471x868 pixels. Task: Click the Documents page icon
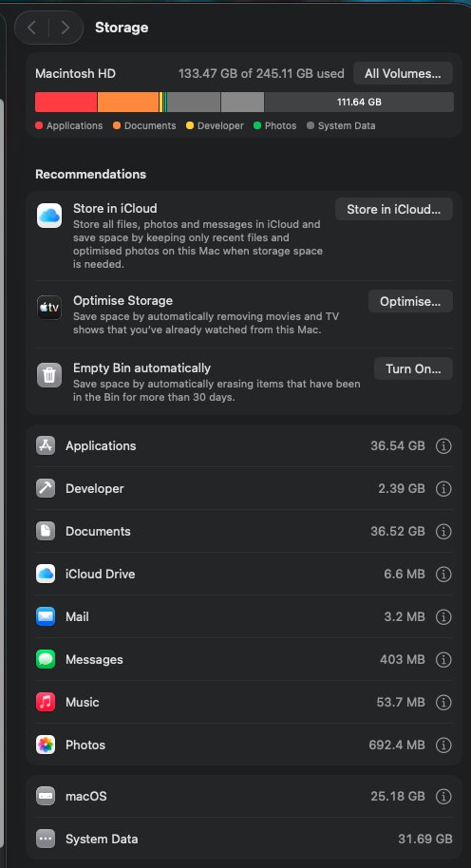pos(46,531)
